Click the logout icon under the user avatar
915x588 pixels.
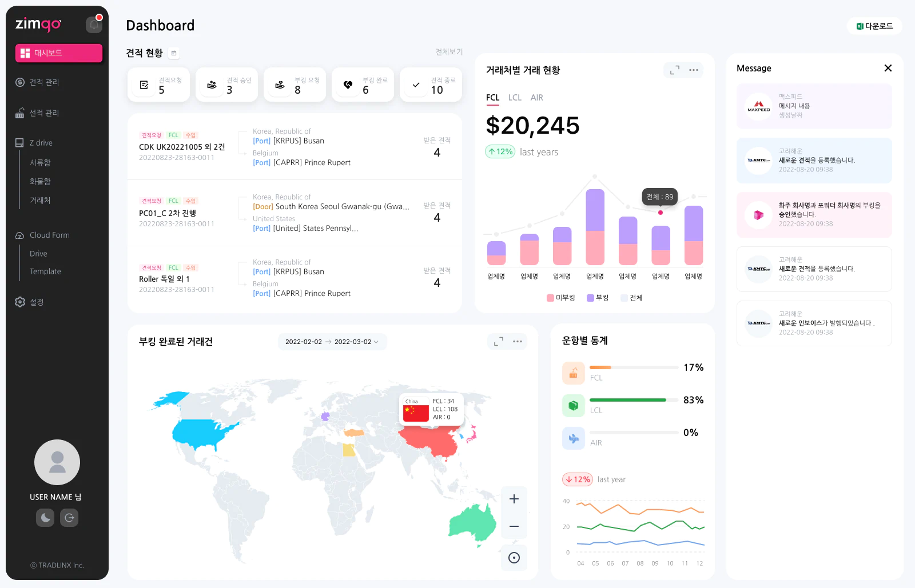(69, 518)
